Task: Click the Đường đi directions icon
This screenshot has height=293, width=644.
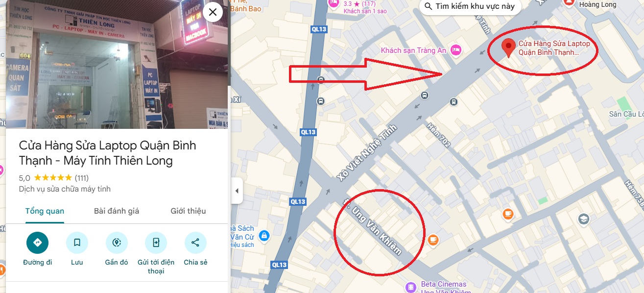Action: click(x=38, y=243)
